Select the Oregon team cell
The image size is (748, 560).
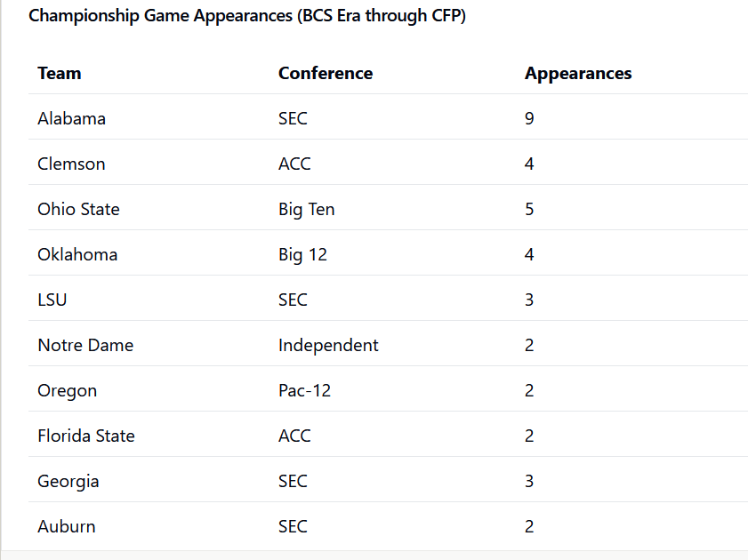(68, 391)
